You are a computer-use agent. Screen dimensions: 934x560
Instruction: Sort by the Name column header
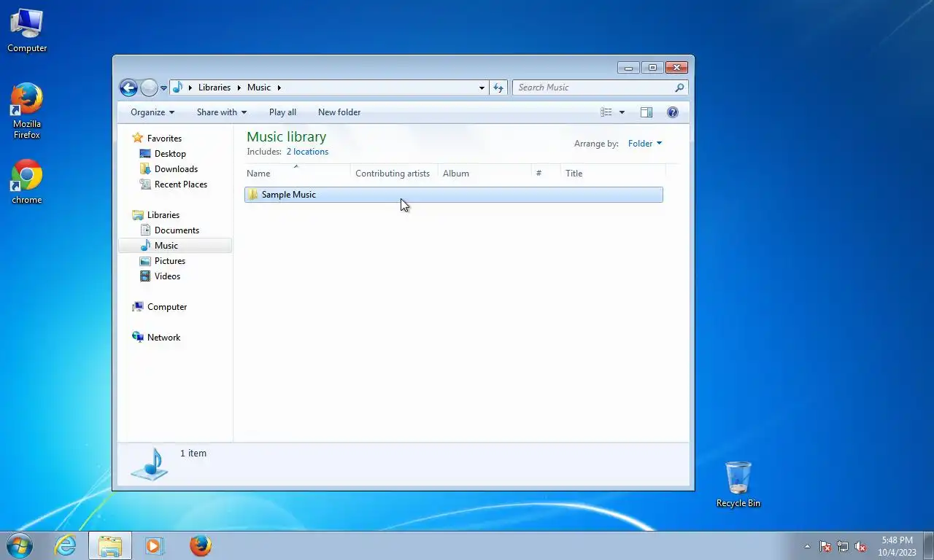(296, 174)
